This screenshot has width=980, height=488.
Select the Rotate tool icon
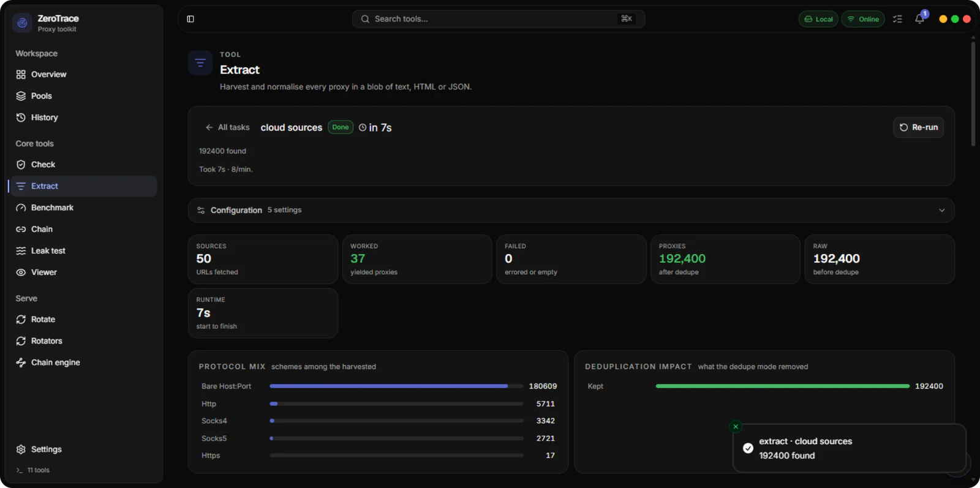click(x=21, y=320)
